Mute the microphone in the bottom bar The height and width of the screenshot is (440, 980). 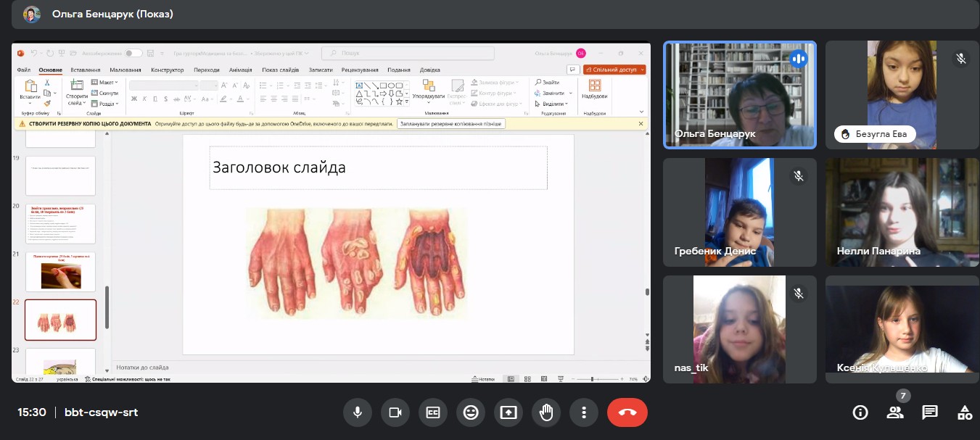(x=358, y=412)
